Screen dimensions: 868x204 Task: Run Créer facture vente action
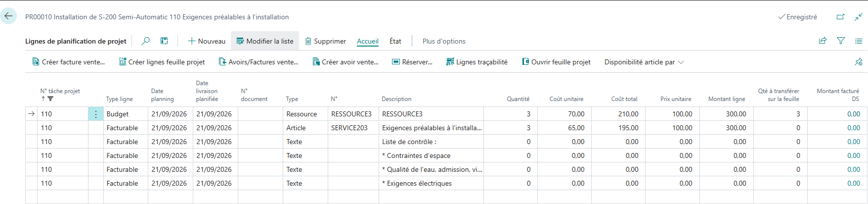click(69, 62)
